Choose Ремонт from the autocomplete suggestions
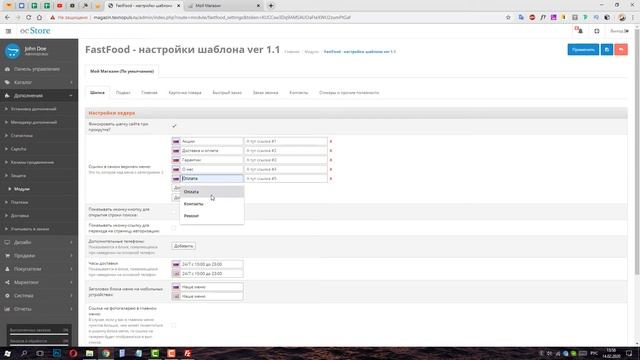640x360 pixels. tap(212, 216)
